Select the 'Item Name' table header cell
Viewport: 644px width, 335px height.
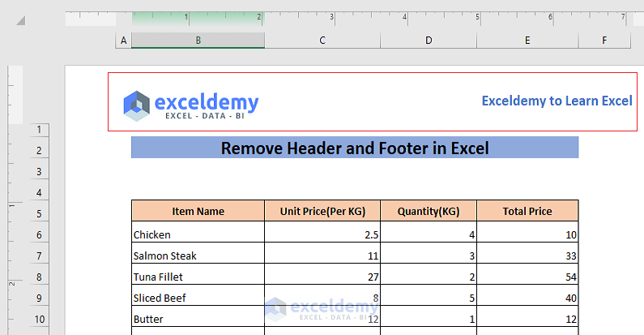pos(198,211)
